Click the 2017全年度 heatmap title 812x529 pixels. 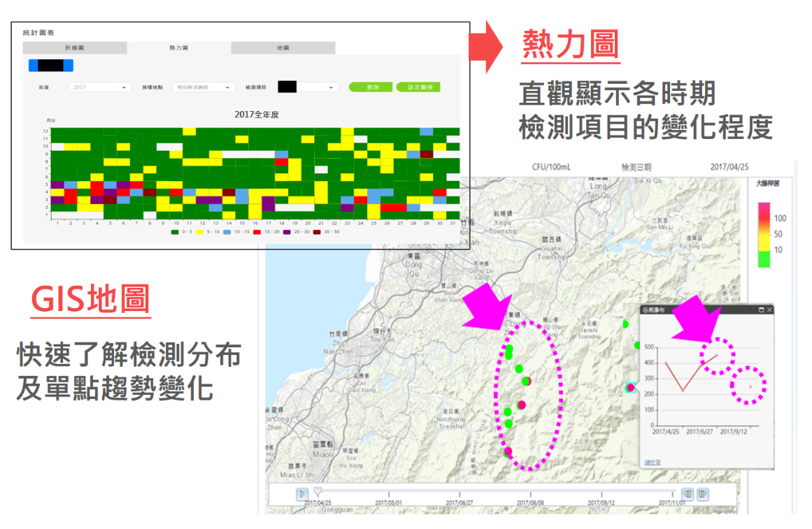tap(257, 115)
